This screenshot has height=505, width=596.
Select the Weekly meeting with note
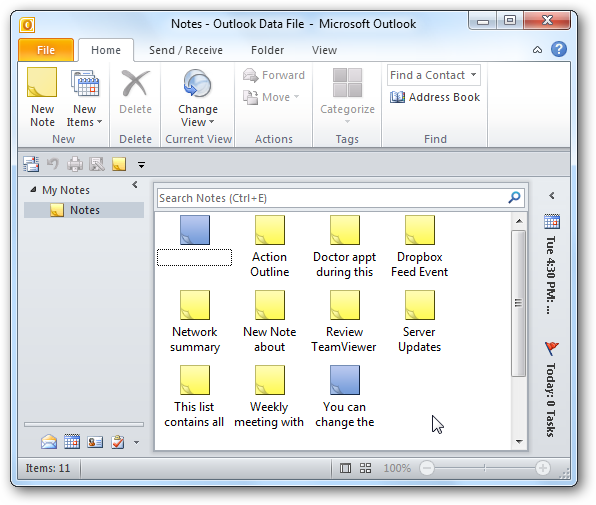[x=269, y=397]
